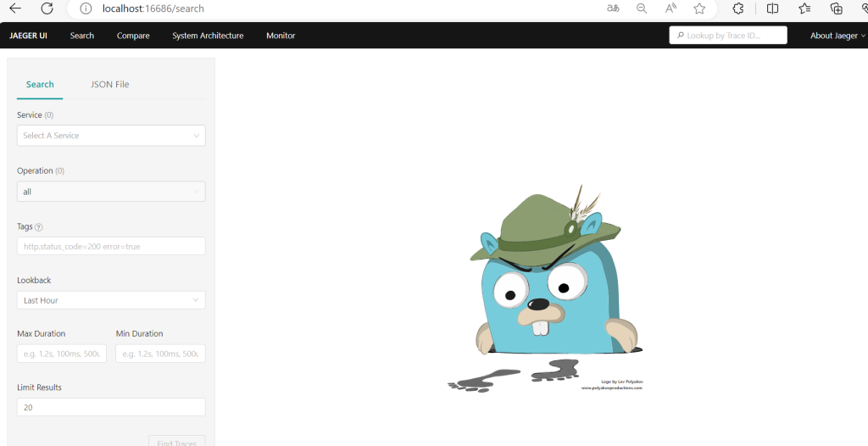Expand the Operation dropdown showing all
This screenshot has height=446, width=868.
click(111, 192)
